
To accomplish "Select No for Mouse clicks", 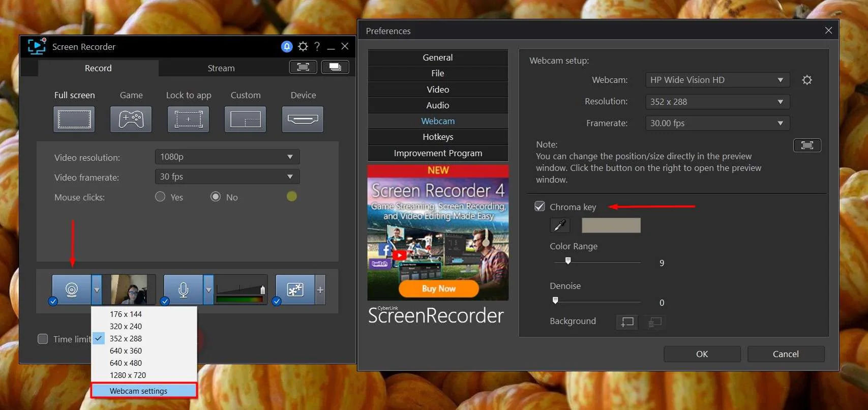I will tap(216, 197).
